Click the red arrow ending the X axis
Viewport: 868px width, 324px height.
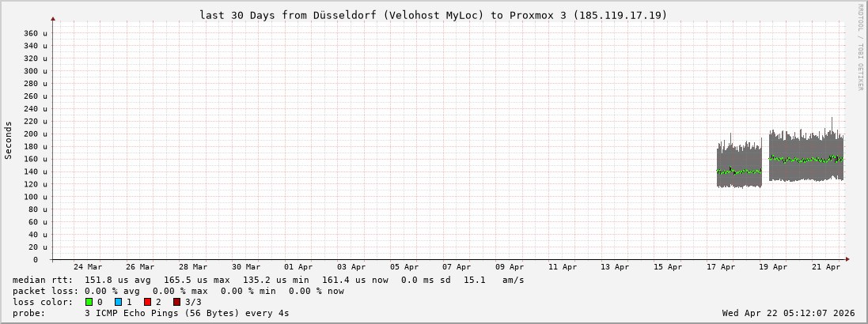click(847, 259)
